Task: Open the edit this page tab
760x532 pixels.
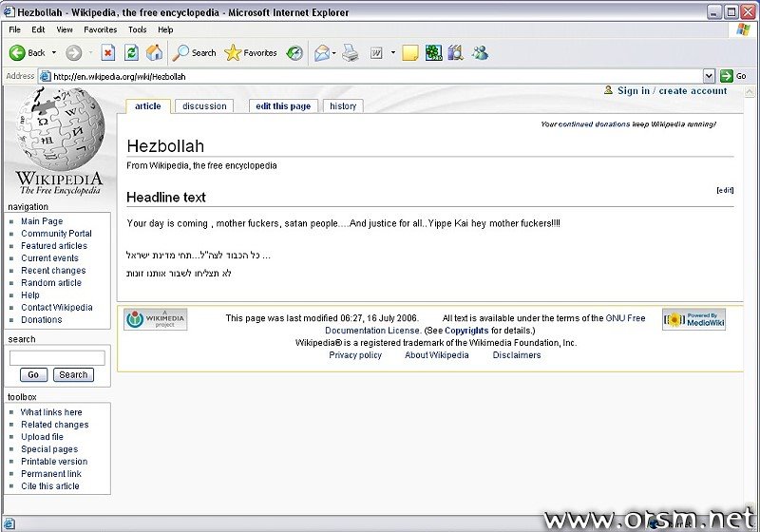Action: click(x=283, y=106)
